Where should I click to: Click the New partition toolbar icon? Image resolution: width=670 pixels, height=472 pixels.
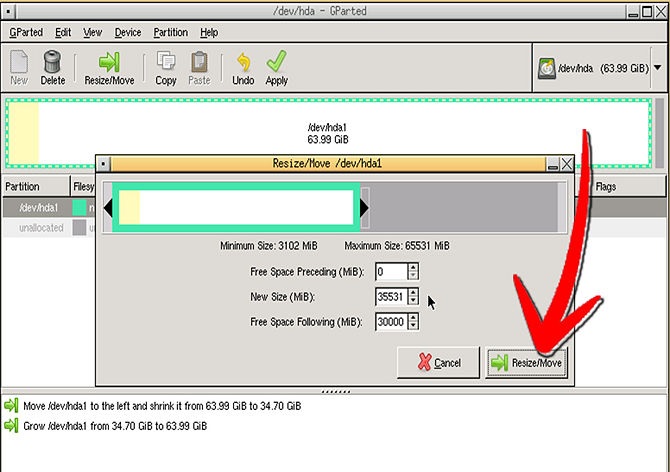click(x=19, y=66)
